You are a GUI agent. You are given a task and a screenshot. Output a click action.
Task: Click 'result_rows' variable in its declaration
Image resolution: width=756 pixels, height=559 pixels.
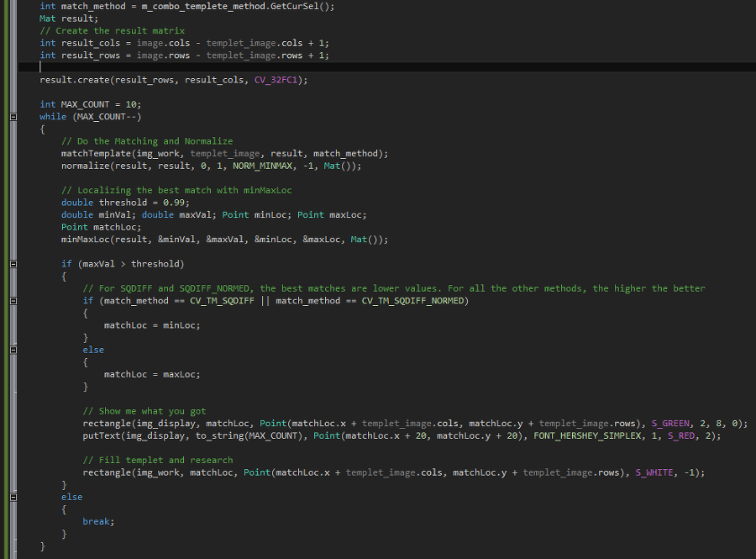pyautogui.click(x=91, y=55)
